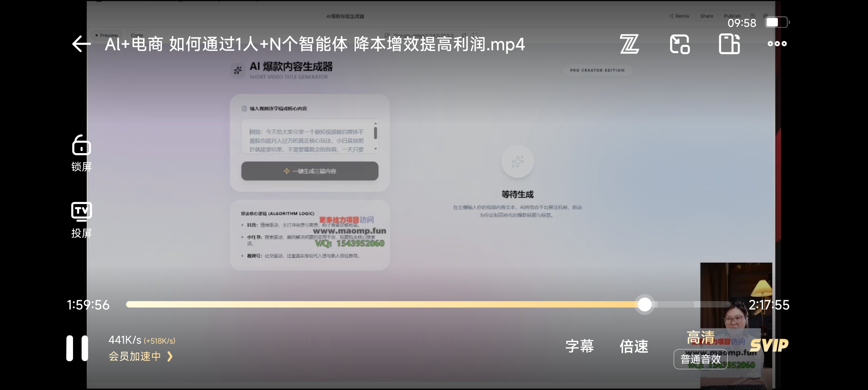Pause the video playback
Image resolution: width=868 pixels, height=390 pixels.
coord(77,348)
